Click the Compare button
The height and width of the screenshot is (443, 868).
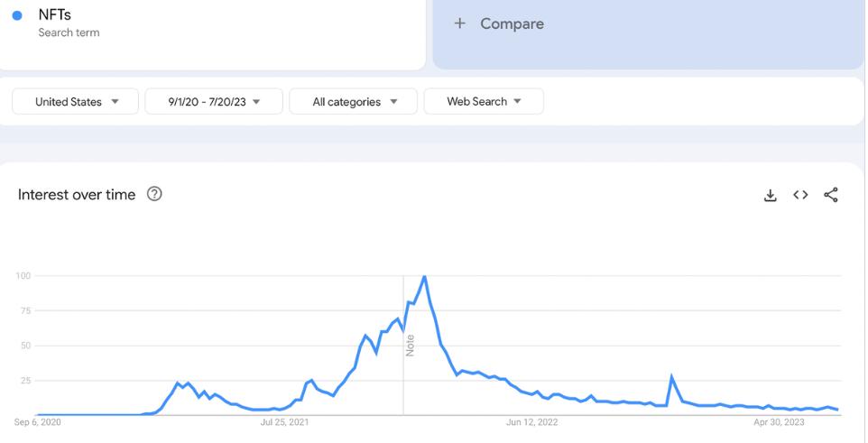[x=512, y=24]
